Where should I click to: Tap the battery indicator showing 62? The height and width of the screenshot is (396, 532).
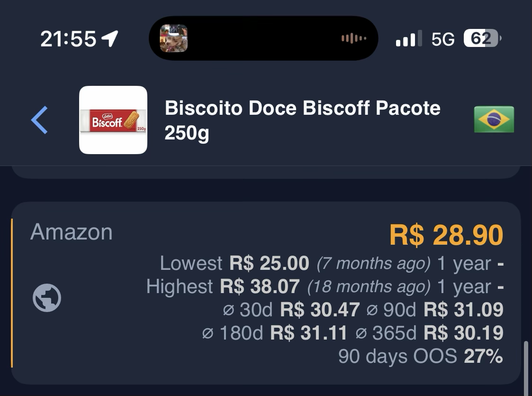pyautogui.click(x=482, y=38)
